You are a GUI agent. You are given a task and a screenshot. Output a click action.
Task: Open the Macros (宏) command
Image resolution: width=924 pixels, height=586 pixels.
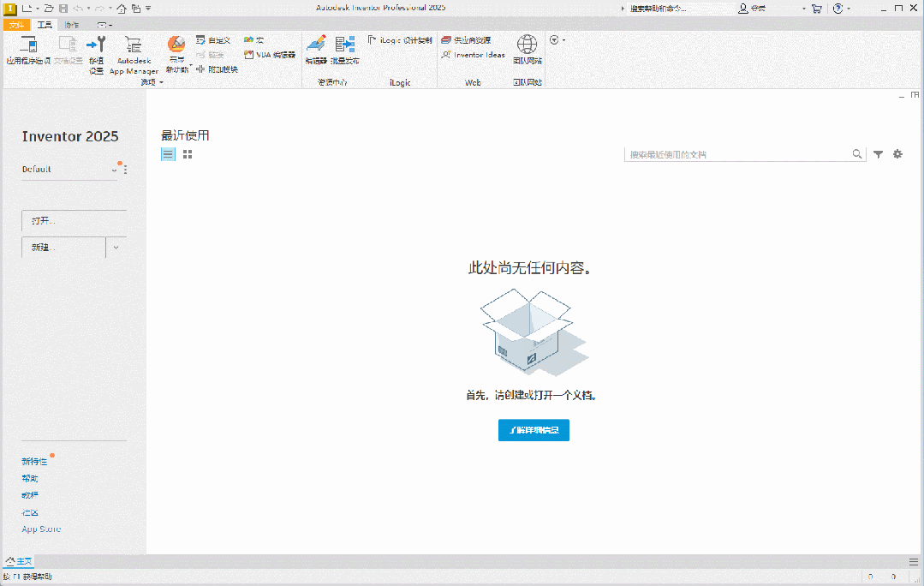(x=254, y=40)
